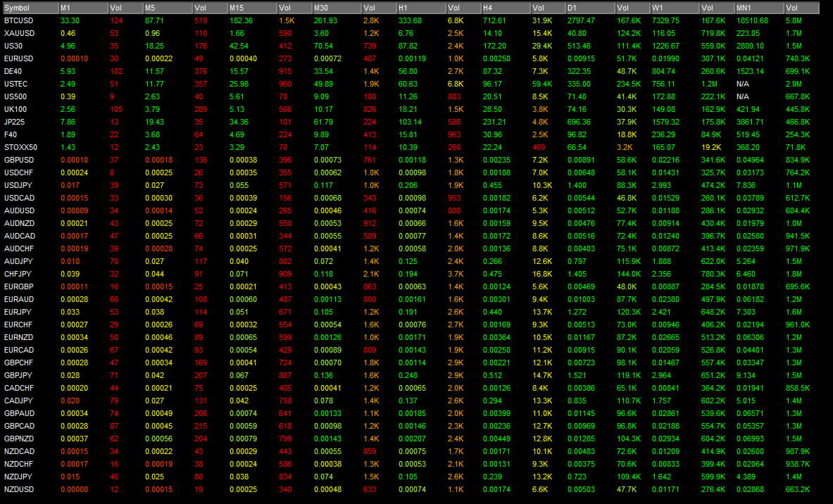Select the EURAUD symbol

(x=18, y=300)
